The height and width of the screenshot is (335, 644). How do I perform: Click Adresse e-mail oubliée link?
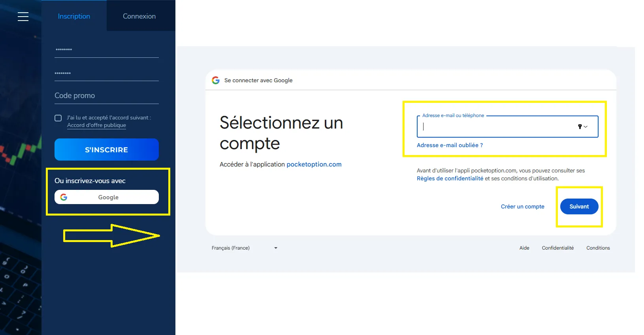click(x=450, y=145)
